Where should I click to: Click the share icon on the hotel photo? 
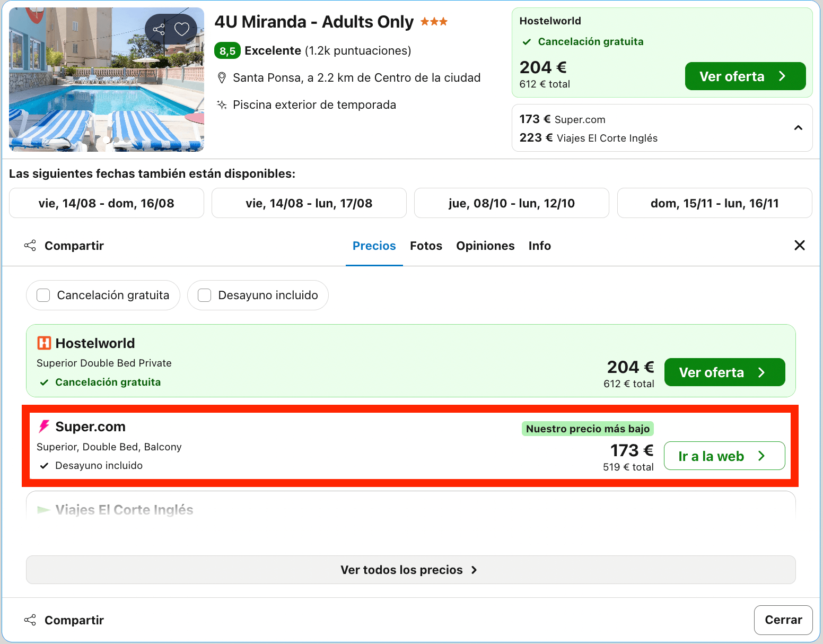pos(159,29)
